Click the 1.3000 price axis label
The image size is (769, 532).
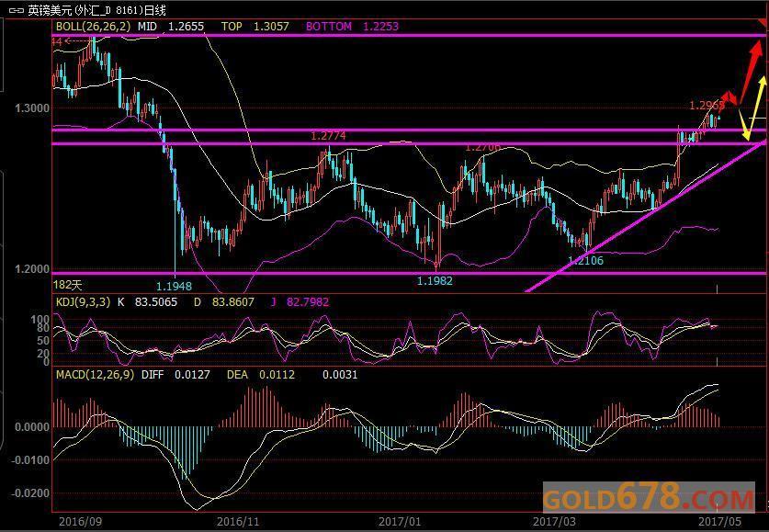[32, 108]
